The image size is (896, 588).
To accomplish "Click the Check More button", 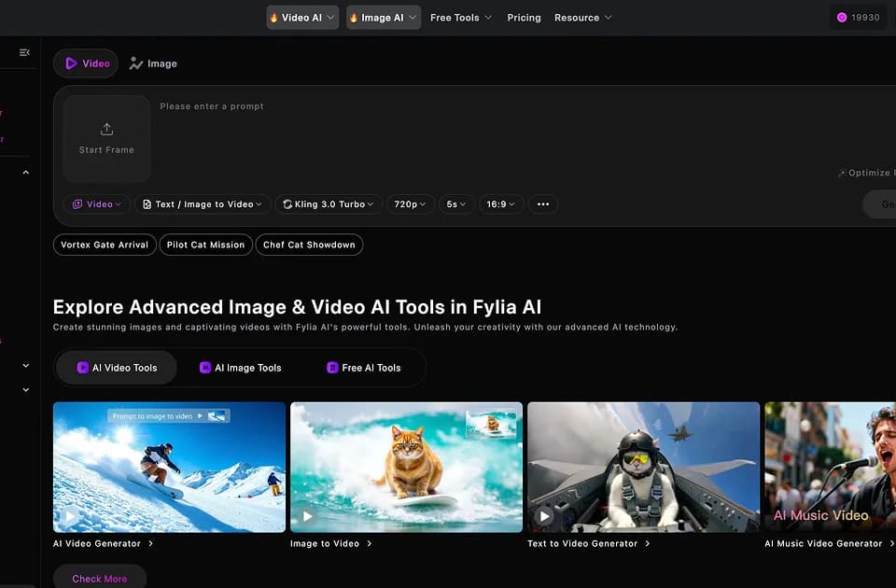I will pos(100,577).
